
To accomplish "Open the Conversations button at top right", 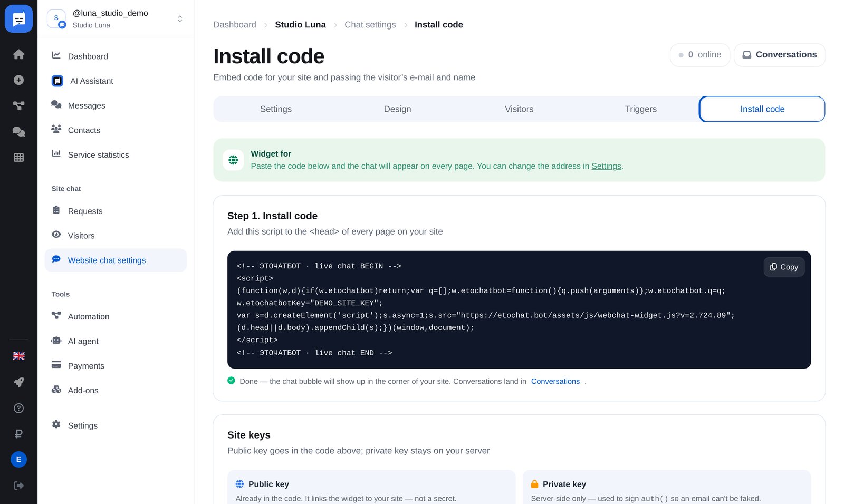I will pyautogui.click(x=780, y=55).
